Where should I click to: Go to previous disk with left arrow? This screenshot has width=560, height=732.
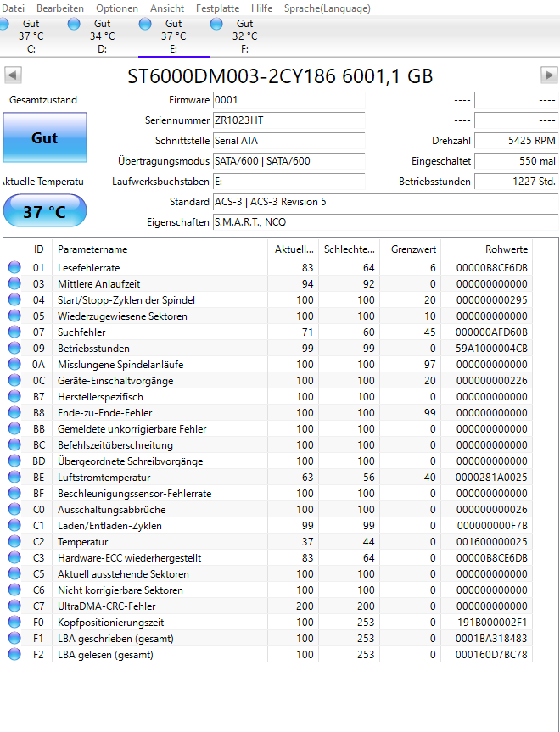click(13, 75)
